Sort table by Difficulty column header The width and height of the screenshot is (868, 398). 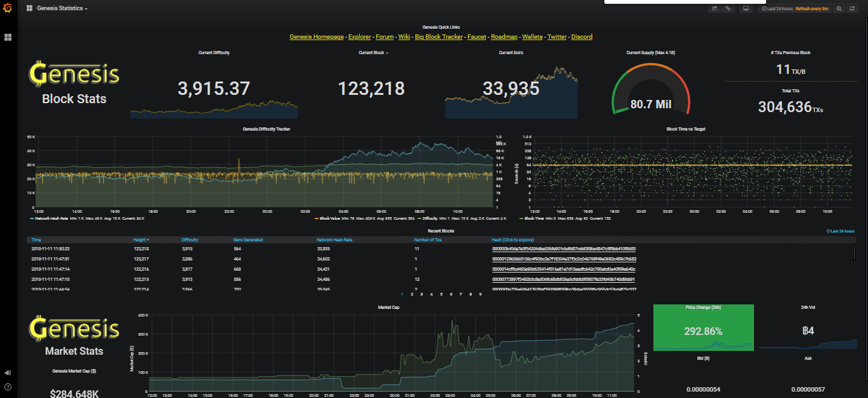coord(190,240)
